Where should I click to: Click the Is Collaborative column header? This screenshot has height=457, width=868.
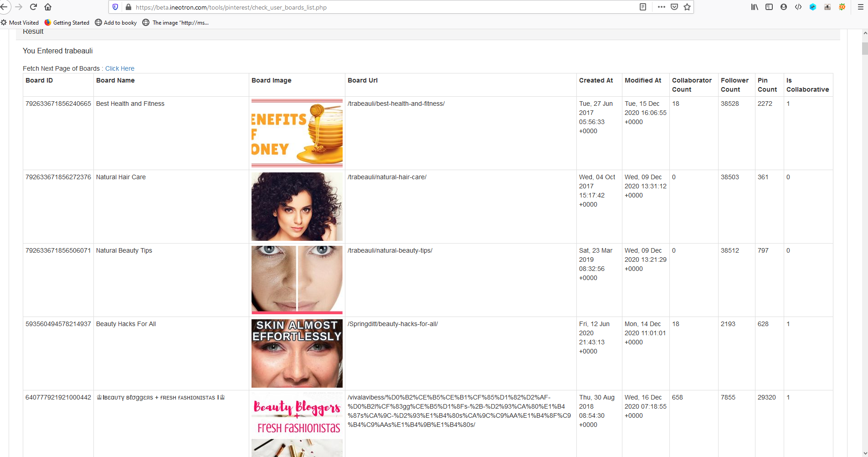(x=807, y=85)
